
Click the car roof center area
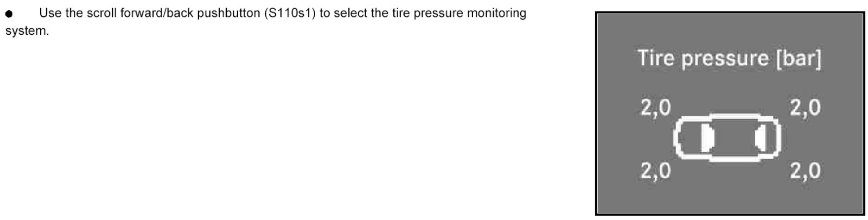pos(733,138)
